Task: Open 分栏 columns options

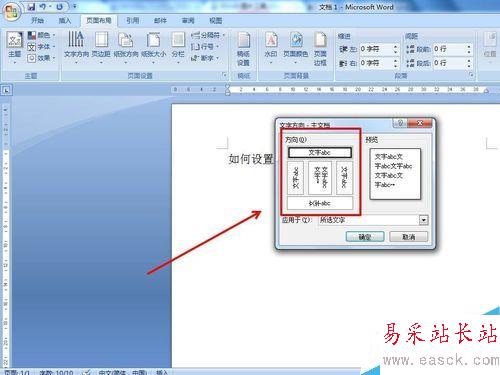Action: [178, 47]
